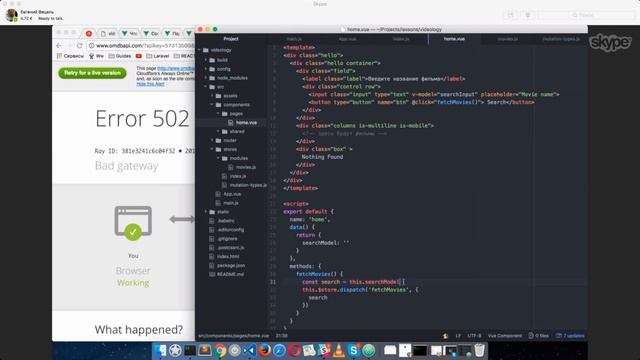Screen dimensions: 640x360
Task: Click the movies.js file icon in tree
Action: coord(231,167)
